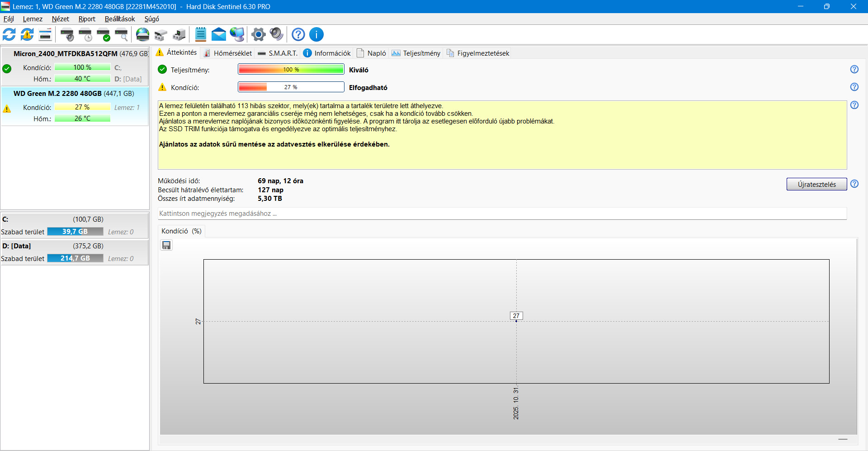Click the question mark help toolbar icon
This screenshot has height=451, width=868.
click(298, 34)
